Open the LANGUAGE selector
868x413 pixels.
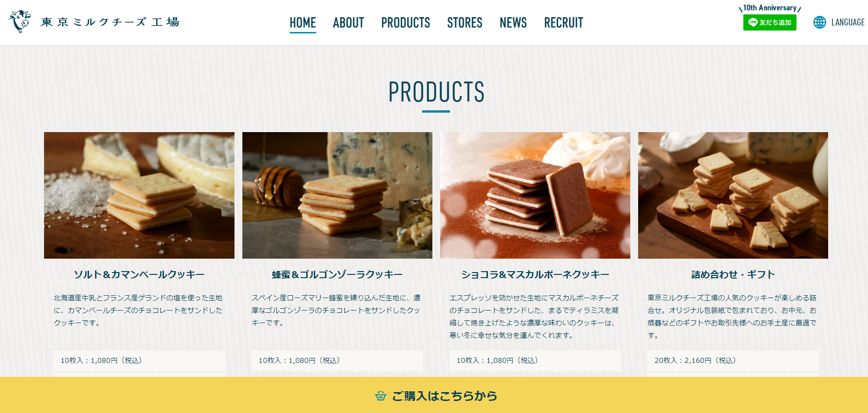(x=839, y=22)
